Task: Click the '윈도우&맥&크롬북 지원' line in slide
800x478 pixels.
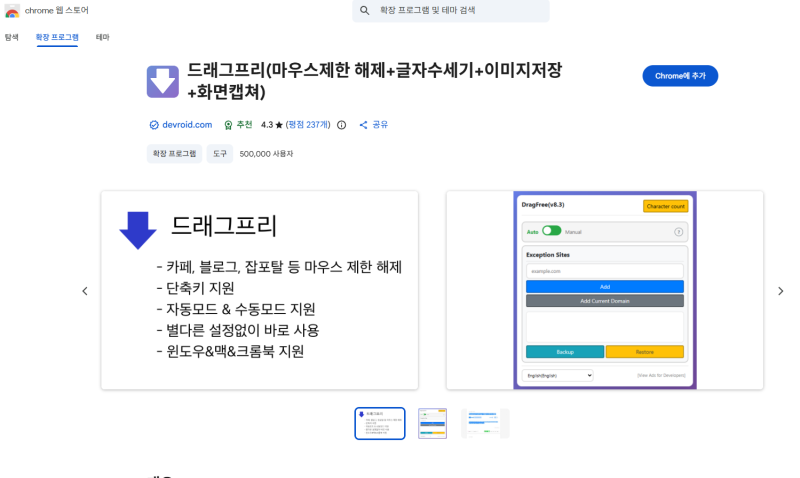Action: click(x=230, y=351)
